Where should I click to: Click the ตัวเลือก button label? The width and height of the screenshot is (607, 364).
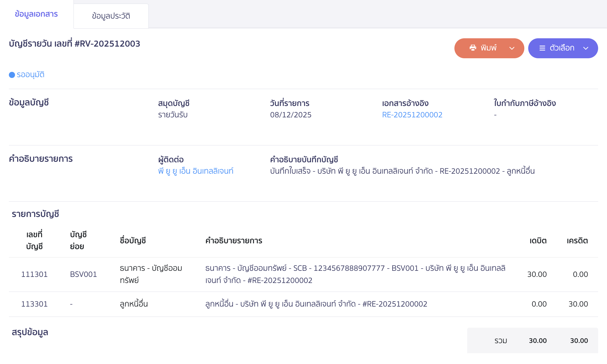pos(562,48)
